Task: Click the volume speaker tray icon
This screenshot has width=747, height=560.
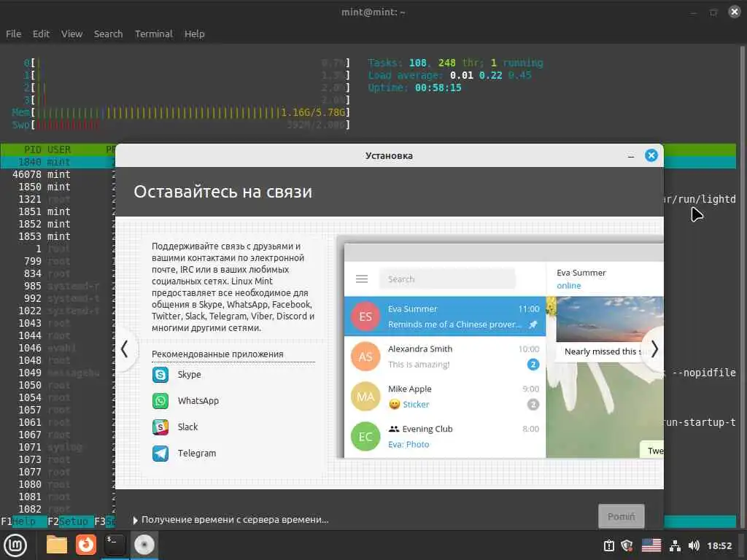Action: coord(694,545)
